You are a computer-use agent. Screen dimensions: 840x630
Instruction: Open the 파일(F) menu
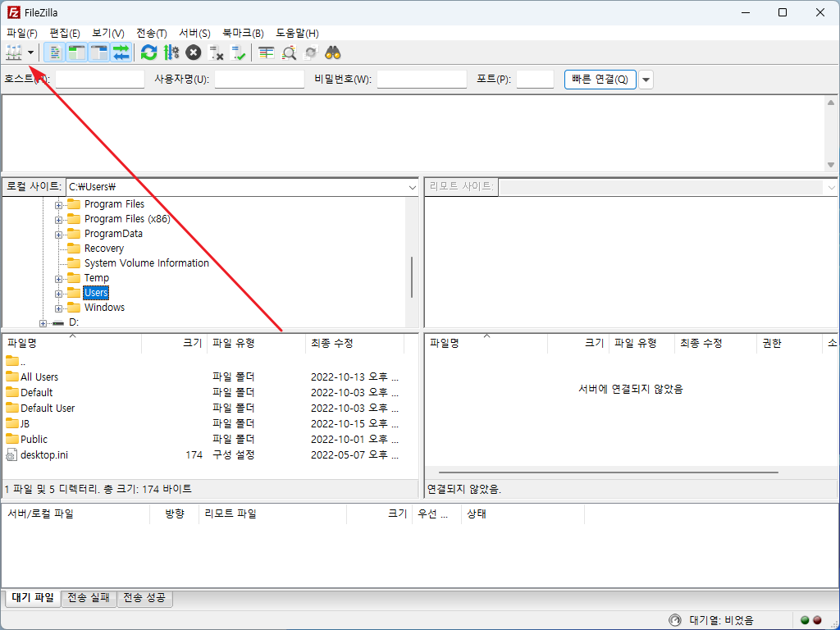click(x=22, y=33)
